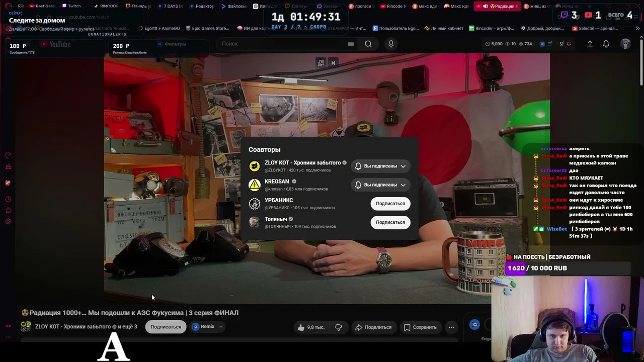Expand ZLOY KOT subscription notification dropdown
This screenshot has height=362, width=644.
[403, 166]
